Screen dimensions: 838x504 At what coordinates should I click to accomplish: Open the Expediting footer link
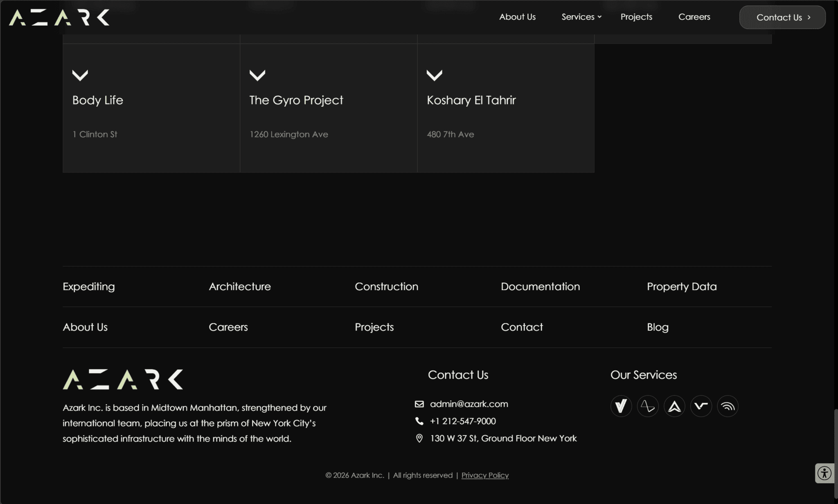click(x=89, y=287)
